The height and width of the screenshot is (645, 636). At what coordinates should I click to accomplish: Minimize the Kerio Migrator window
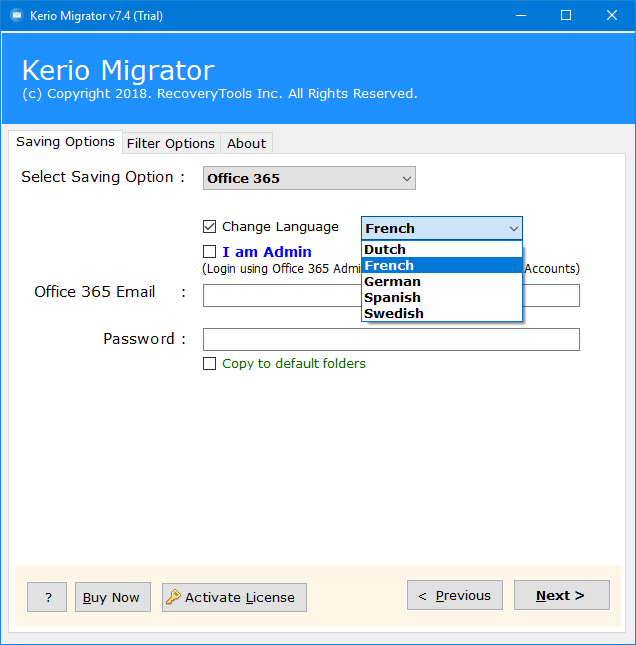pyautogui.click(x=521, y=16)
